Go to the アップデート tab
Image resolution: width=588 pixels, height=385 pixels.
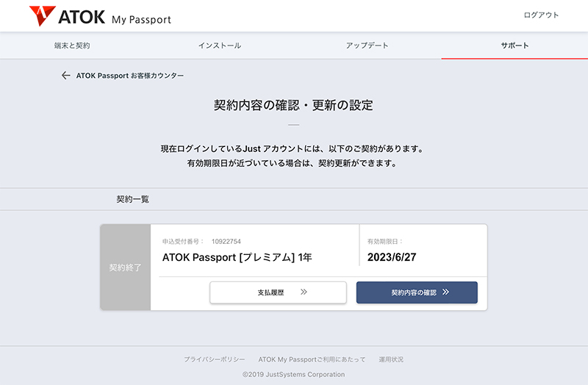367,46
